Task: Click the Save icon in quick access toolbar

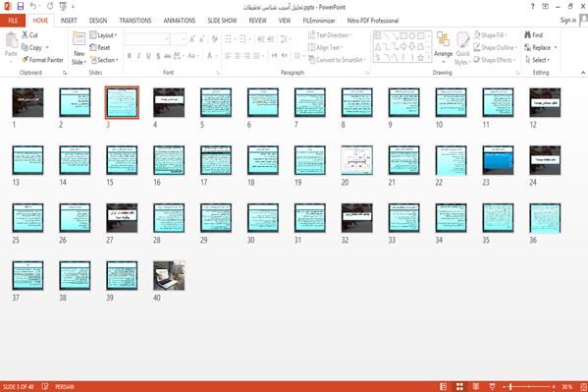Action: pos(21,6)
